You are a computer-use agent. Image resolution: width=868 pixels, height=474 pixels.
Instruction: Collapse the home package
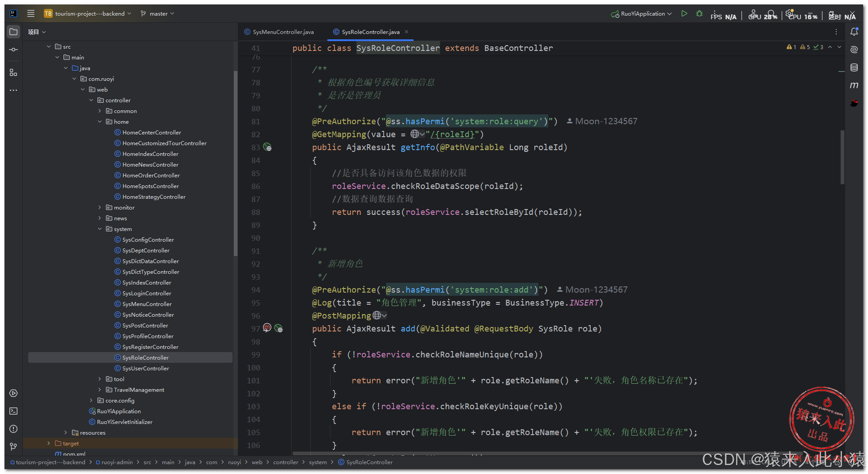coord(100,122)
